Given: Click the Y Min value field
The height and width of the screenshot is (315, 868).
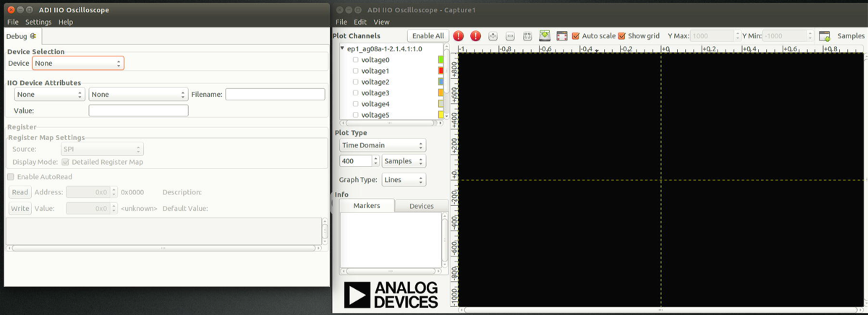Looking at the screenshot, I should pyautogui.click(x=788, y=35).
